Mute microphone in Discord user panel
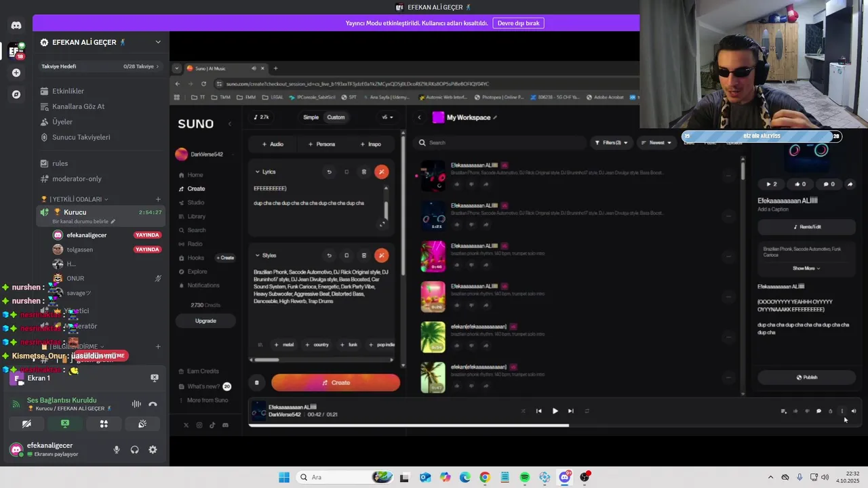 pos(117,449)
